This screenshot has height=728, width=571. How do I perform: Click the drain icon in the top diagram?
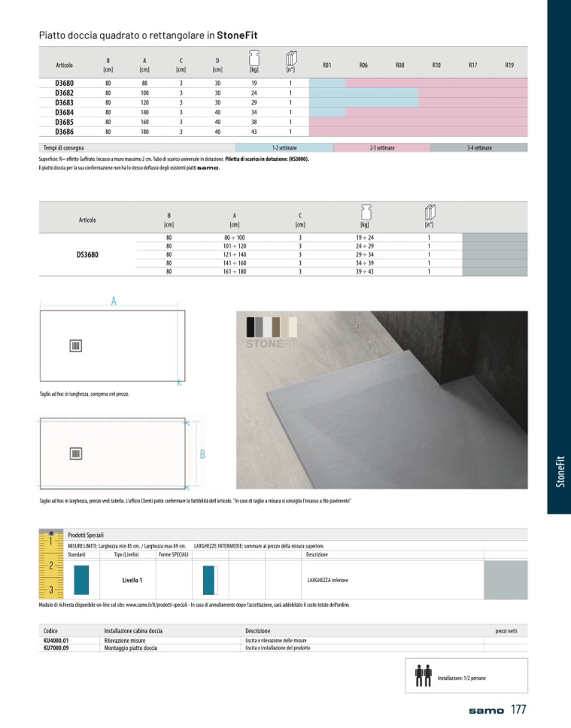pos(76,346)
